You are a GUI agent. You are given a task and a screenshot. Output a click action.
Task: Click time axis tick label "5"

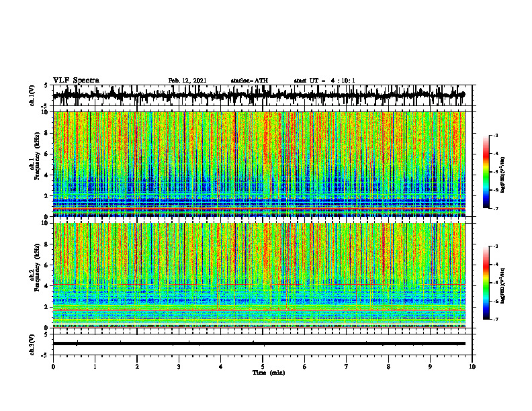pos(263,367)
